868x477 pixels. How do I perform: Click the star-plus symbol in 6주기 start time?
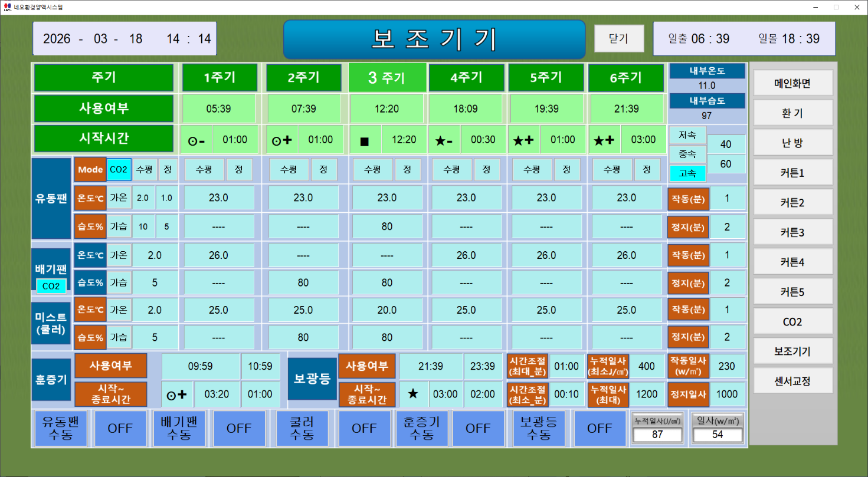(x=604, y=140)
